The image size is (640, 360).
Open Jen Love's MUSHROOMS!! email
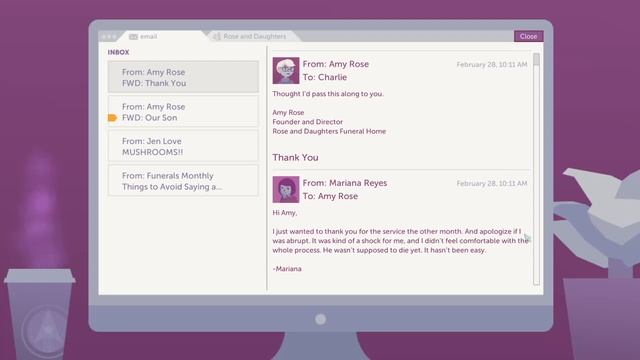tap(183, 146)
